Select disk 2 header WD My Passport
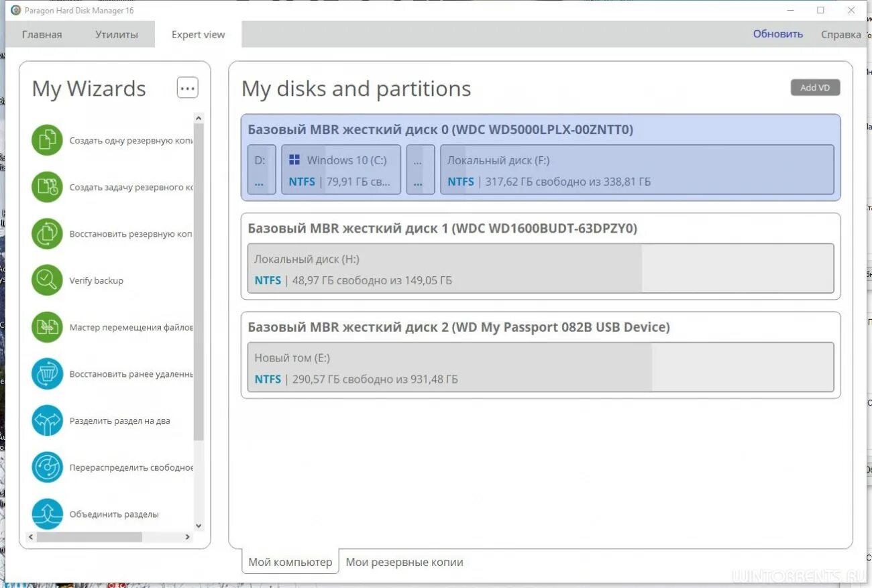This screenshot has height=588, width=872. point(459,327)
